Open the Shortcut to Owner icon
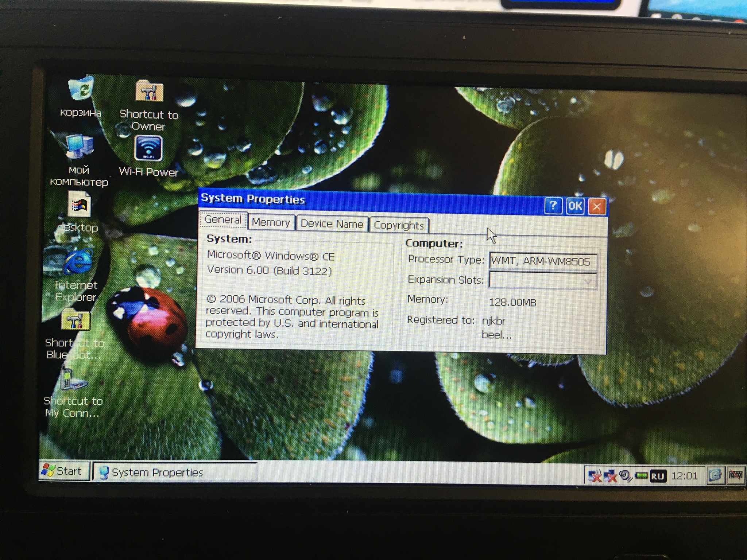The height and width of the screenshot is (560, 747). 149,92
